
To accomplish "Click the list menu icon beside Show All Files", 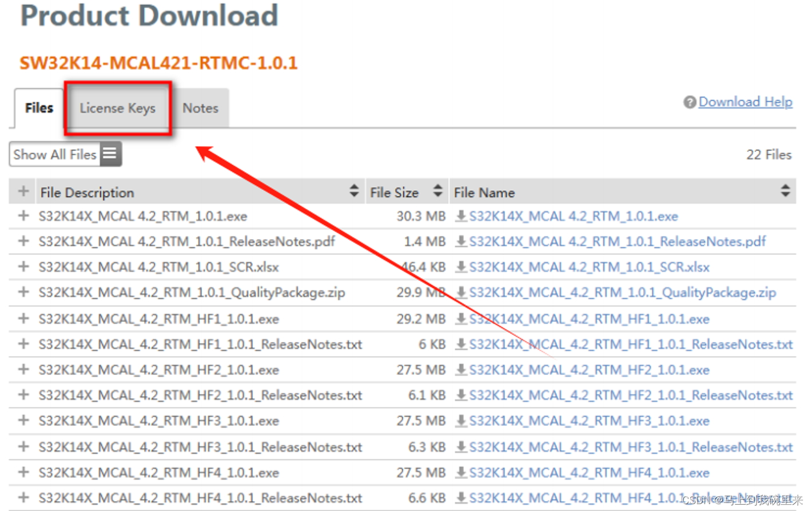I will [110, 154].
